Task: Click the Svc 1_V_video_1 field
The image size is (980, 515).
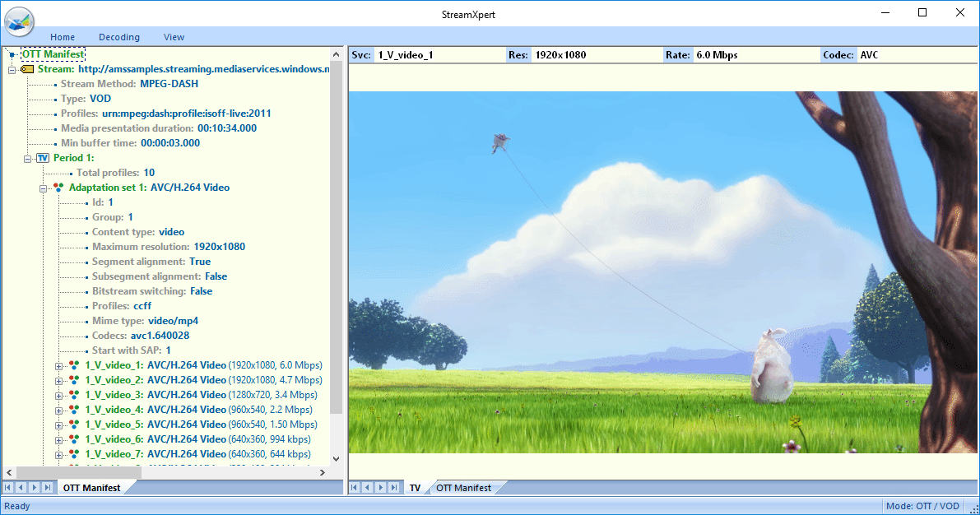Action: (428, 55)
